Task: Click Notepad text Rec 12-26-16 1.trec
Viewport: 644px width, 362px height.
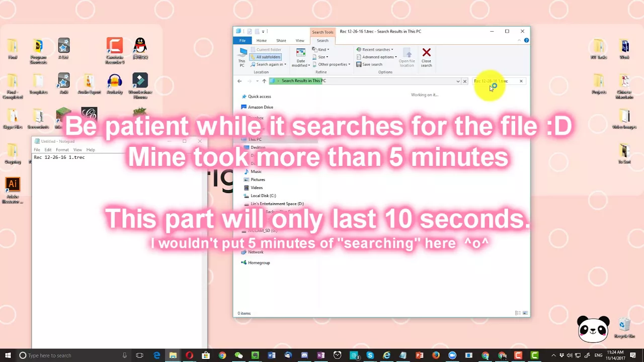Action: (x=59, y=157)
